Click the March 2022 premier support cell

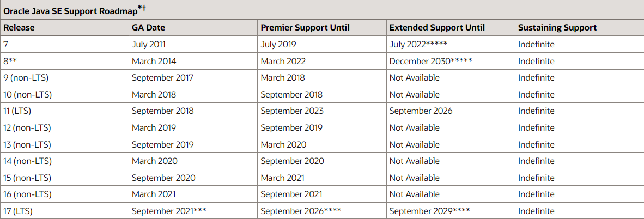[x=283, y=61]
